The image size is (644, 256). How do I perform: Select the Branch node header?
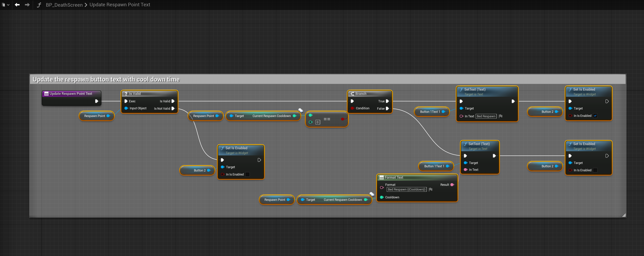tap(370, 93)
